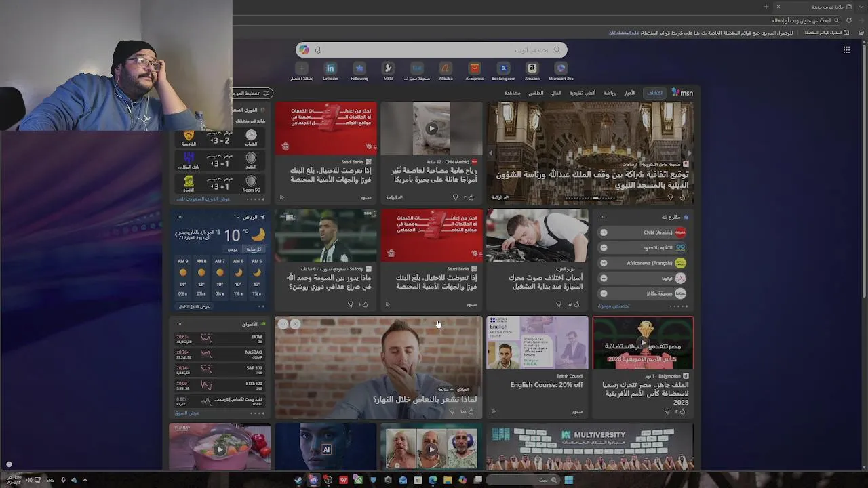Screen dimensions: 868x488
Task: Click the تخصيص موجزك personalize link
Action: point(615,306)
